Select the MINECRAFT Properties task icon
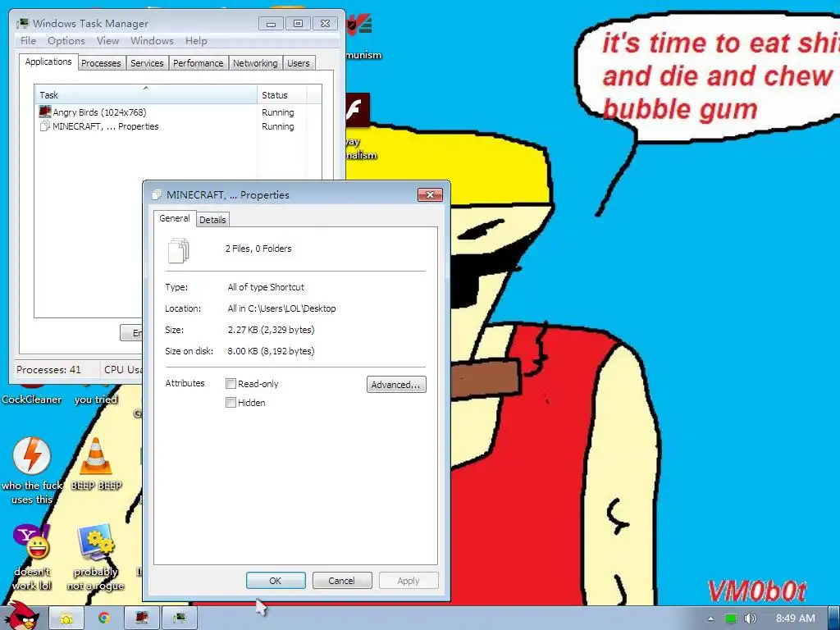The height and width of the screenshot is (630, 840). pyautogui.click(x=45, y=126)
